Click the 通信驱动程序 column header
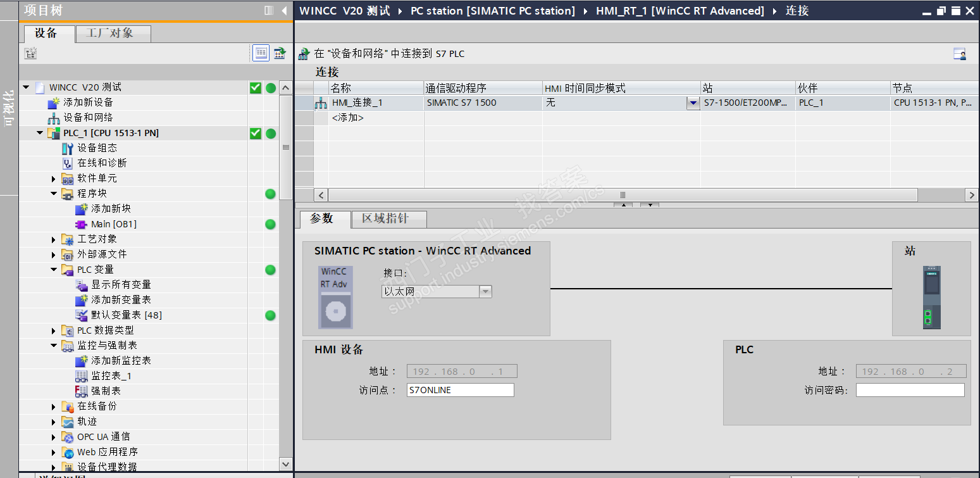The height and width of the screenshot is (478, 980). point(483,88)
